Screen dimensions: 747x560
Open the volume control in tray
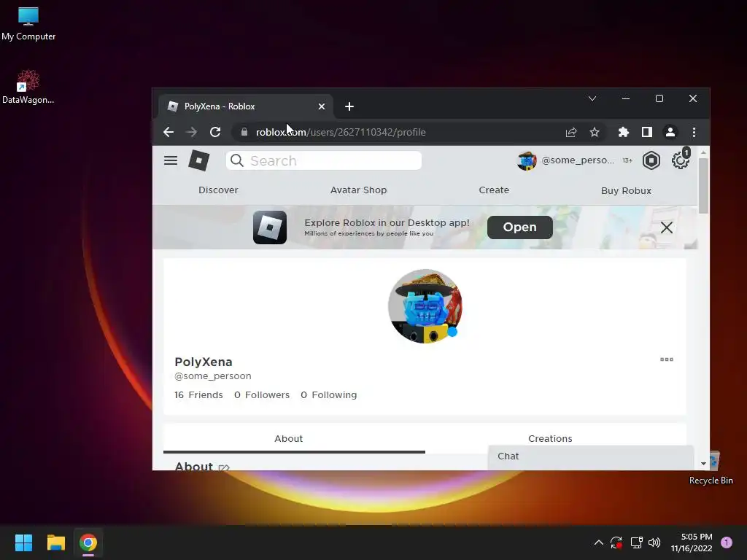point(654,542)
